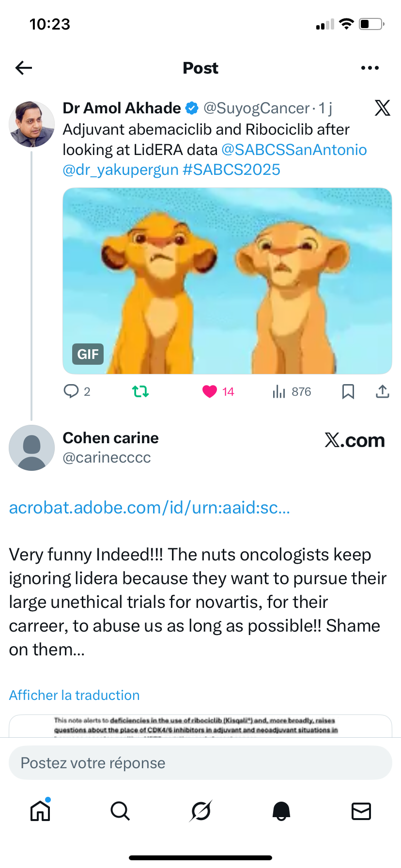401x868 pixels.
Task: Tap the X logo beside Amol's post
Action: (382, 108)
